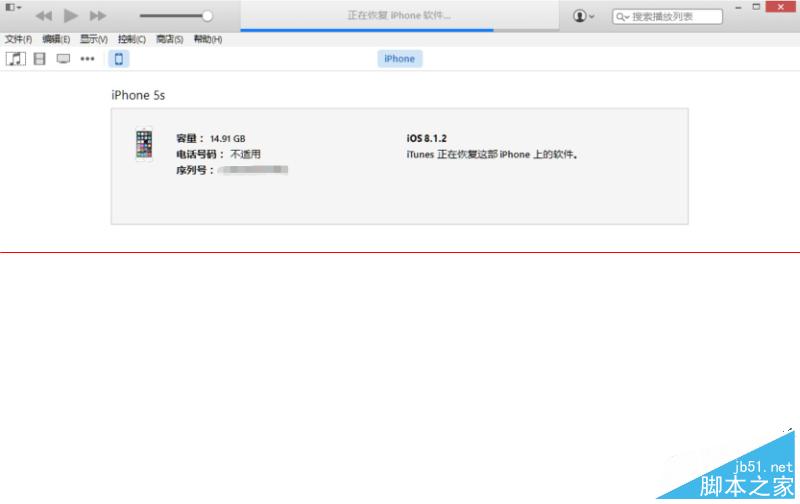Viewport: 800px width, 504px height.
Task: Open the 编辑(E) menu
Action: click(x=56, y=39)
